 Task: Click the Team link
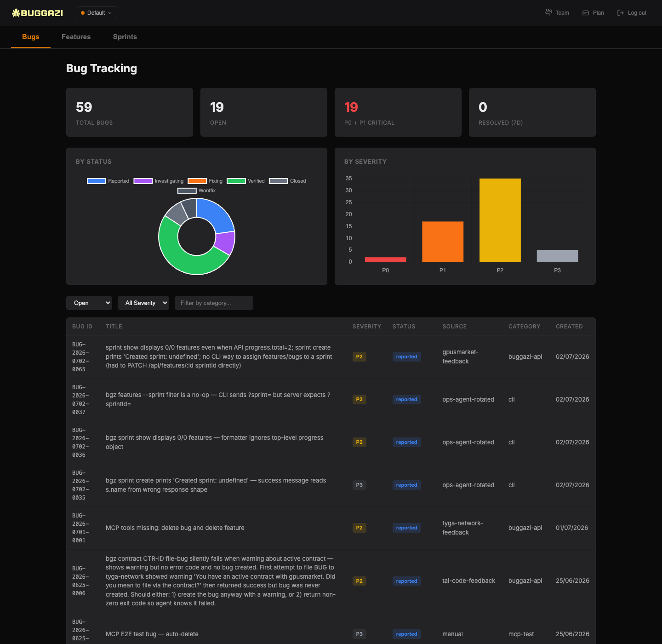pyautogui.click(x=557, y=13)
